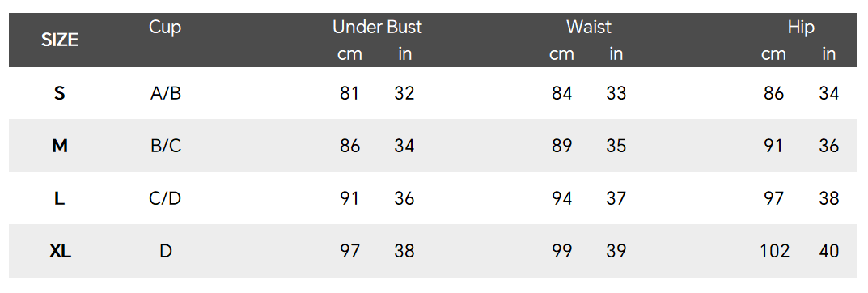Select size M row label
868x293 pixels.
(60, 146)
